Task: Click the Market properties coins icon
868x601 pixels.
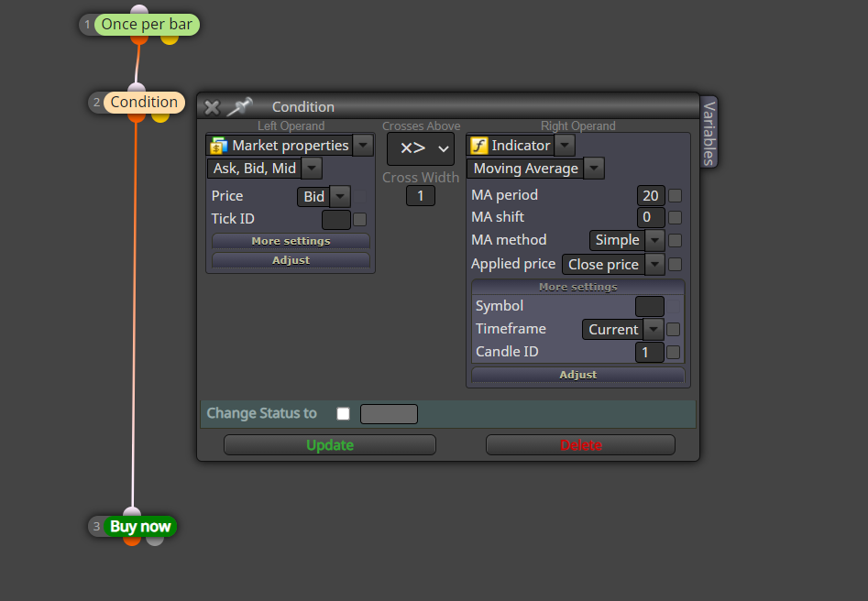Action: 219,146
